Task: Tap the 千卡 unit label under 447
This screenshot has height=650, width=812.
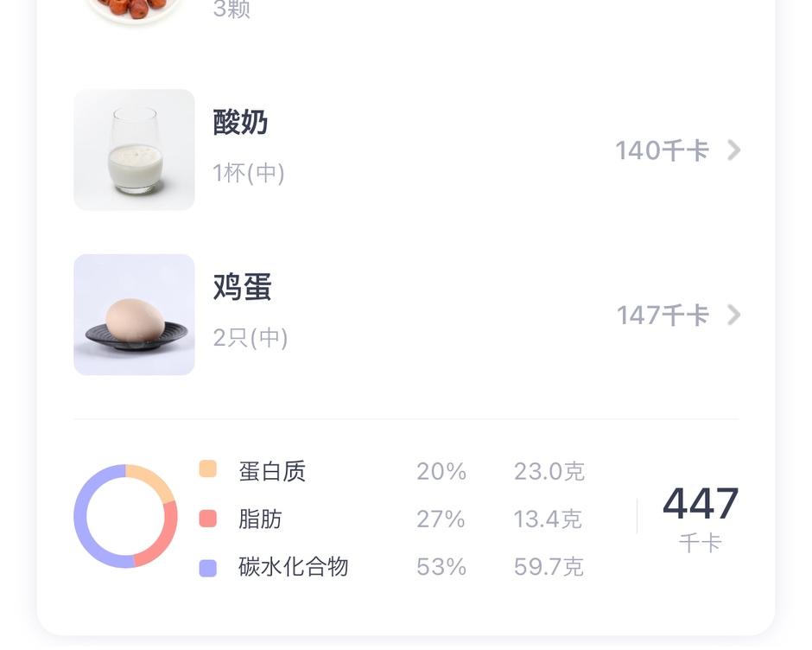Action: pyautogui.click(x=701, y=542)
